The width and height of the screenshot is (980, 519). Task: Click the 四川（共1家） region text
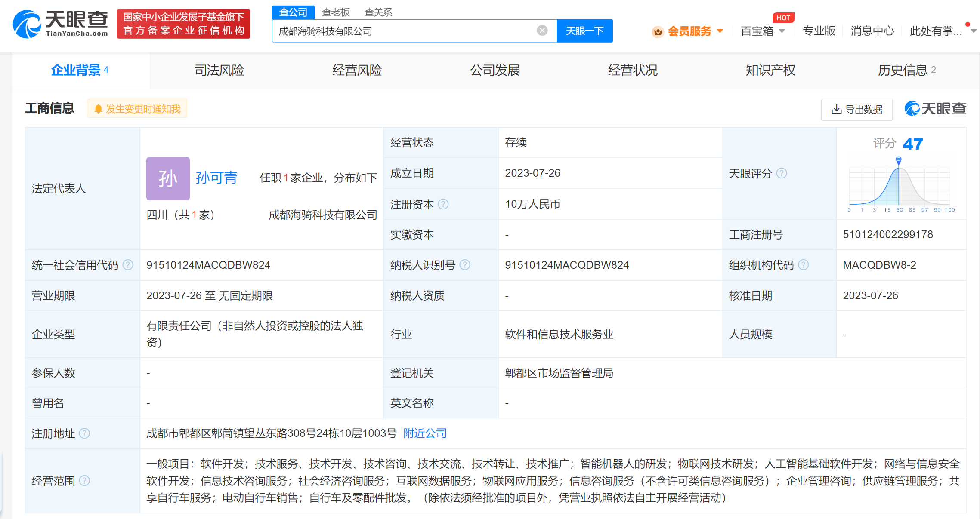(181, 215)
